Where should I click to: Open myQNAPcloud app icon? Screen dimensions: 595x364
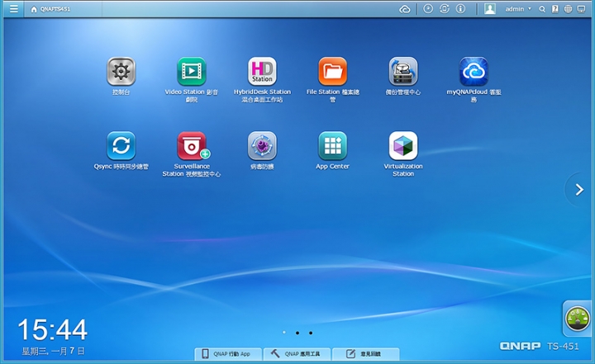(474, 71)
